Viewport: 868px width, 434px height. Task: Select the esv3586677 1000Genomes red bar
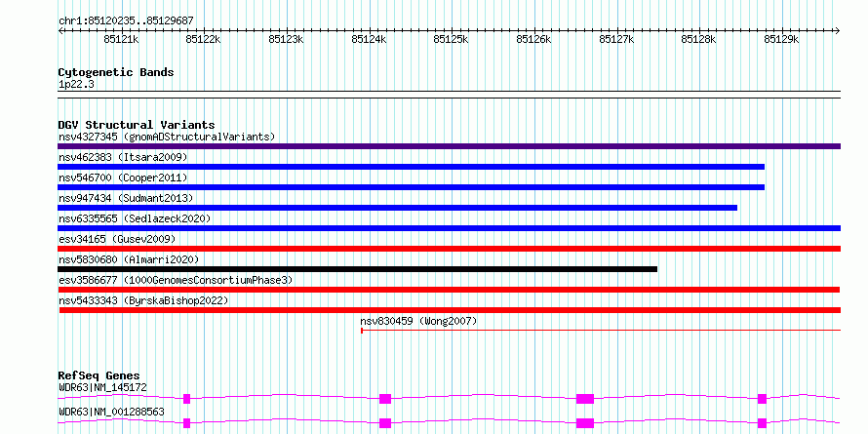tap(449, 290)
